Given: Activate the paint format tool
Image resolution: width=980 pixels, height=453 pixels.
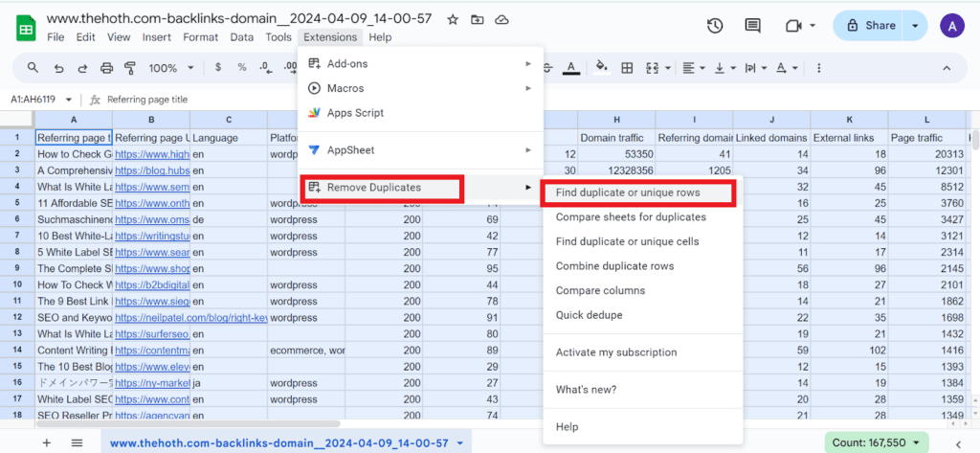Looking at the screenshot, I should pyautogui.click(x=130, y=68).
